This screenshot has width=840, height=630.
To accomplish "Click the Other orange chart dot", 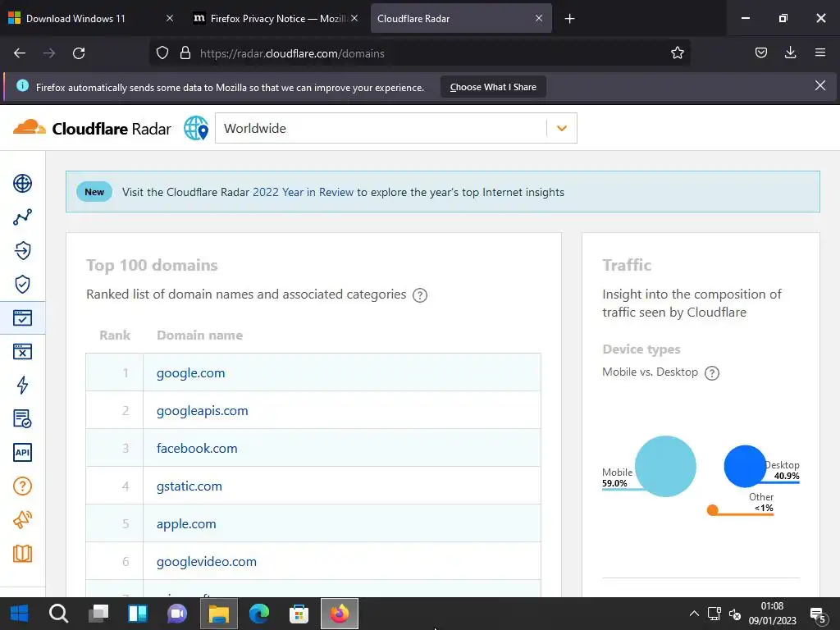I will pos(713,510).
